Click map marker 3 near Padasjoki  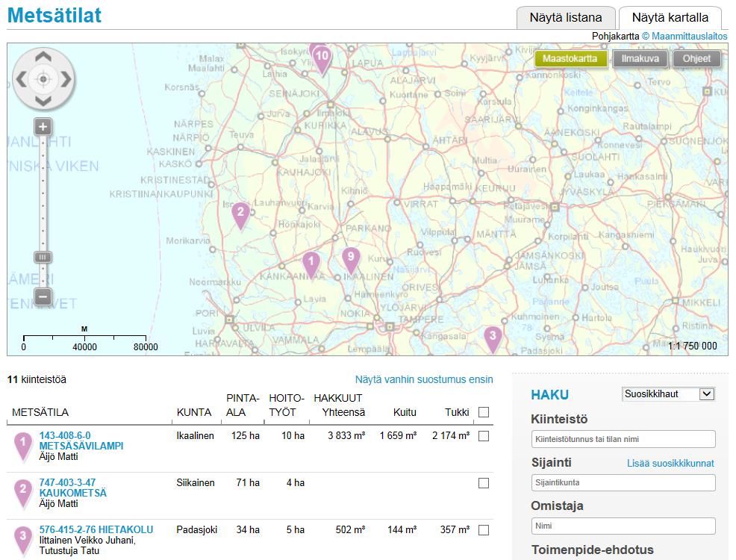493,340
